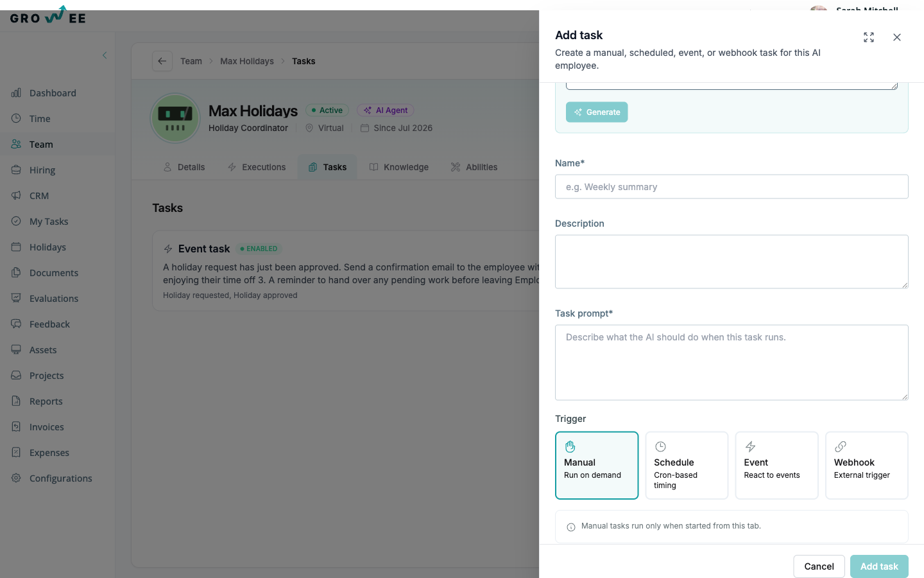The image size is (924, 578).
Task: Click the Active status badge
Action: pyautogui.click(x=327, y=110)
